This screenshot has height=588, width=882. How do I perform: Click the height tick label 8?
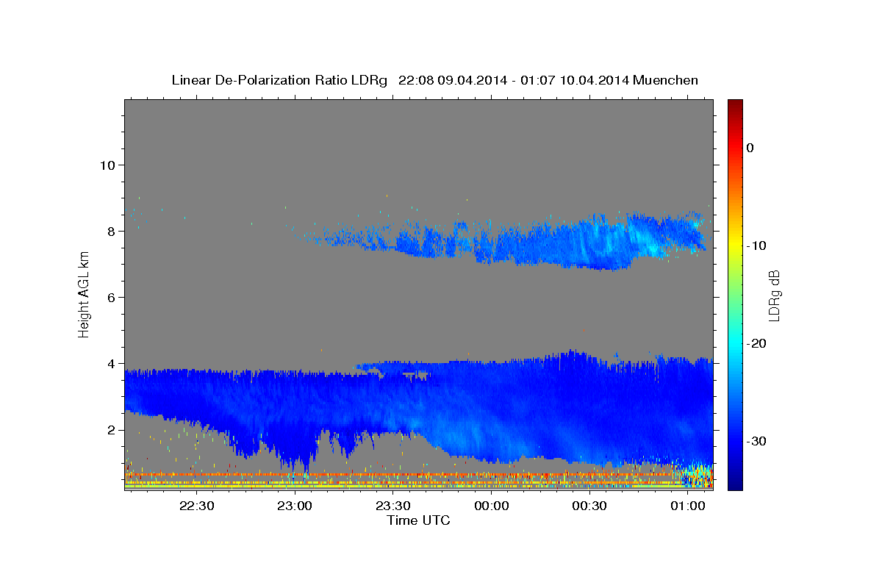pyautogui.click(x=112, y=231)
